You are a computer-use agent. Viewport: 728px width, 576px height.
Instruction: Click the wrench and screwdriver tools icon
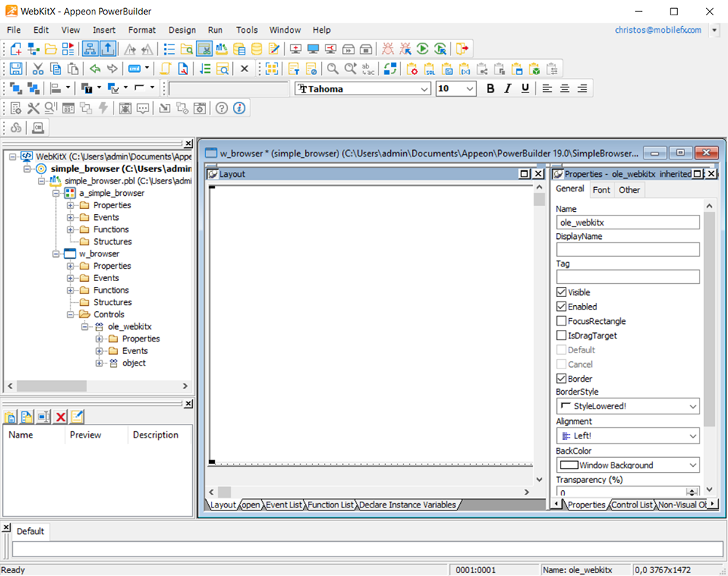tap(33, 109)
